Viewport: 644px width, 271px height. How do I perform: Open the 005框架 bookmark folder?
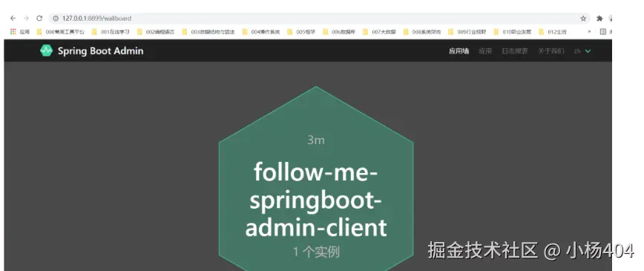click(x=301, y=31)
